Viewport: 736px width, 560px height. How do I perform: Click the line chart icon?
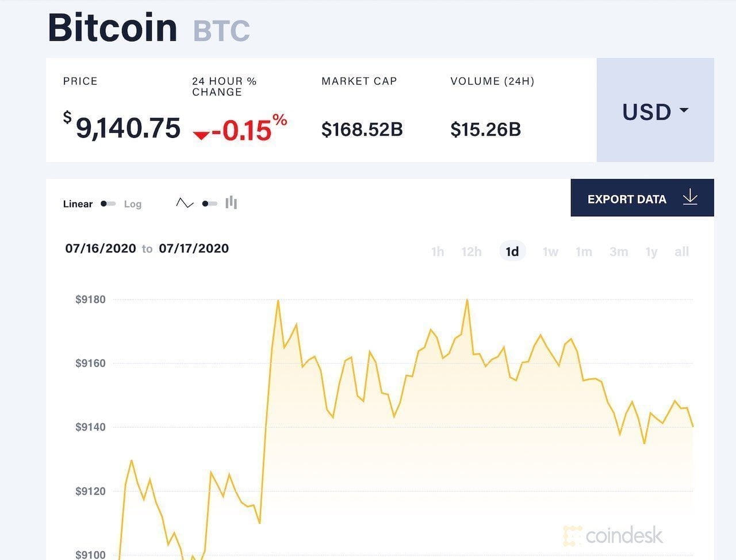click(185, 203)
